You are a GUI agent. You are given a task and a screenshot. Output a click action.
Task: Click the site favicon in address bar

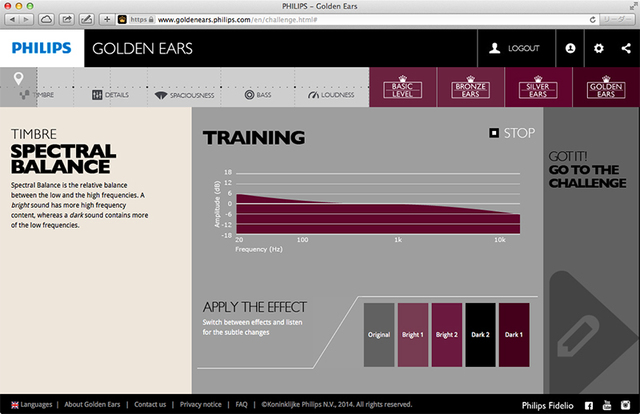coord(122,19)
